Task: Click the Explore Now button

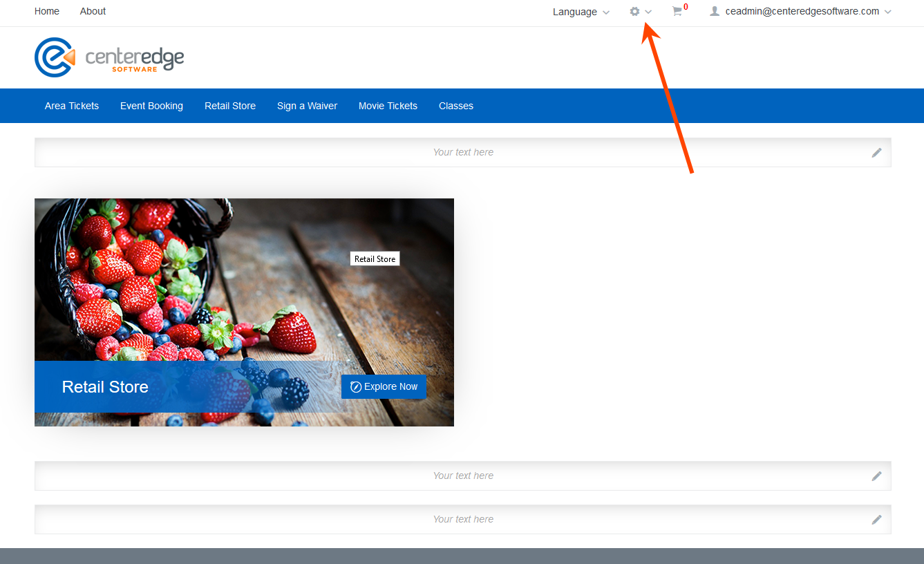Action: click(384, 387)
